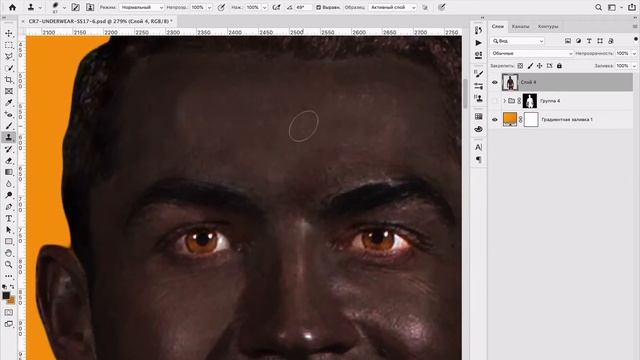640x360 pixels.
Task: Select the Move tool
Action: [x=9, y=33]
